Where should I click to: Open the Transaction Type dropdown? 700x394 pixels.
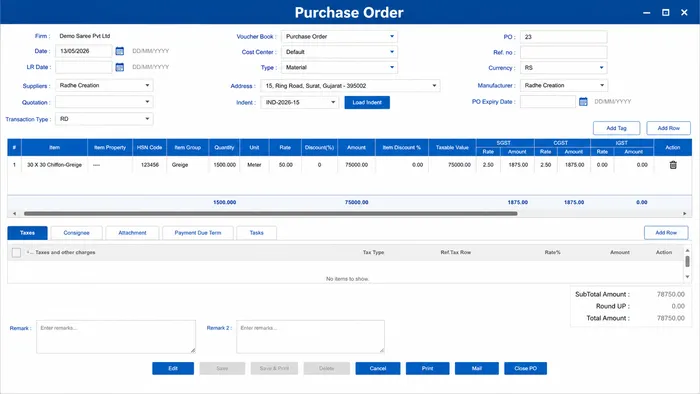[x=104, y=119]
